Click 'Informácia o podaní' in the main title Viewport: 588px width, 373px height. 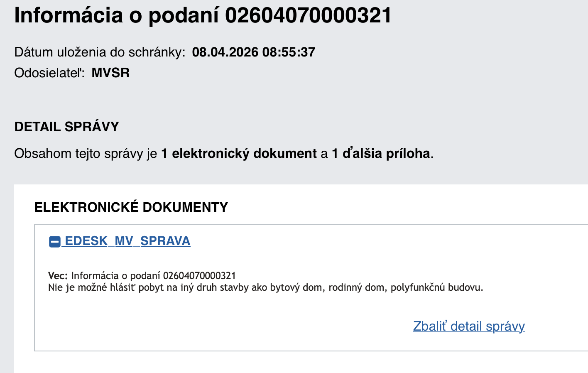pyautogui.click(x=117, y=15)
